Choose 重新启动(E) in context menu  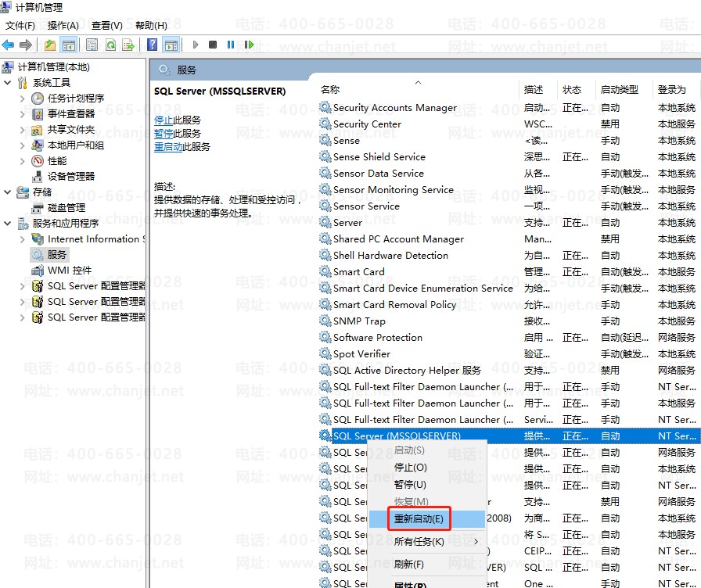tap(426, 518)
